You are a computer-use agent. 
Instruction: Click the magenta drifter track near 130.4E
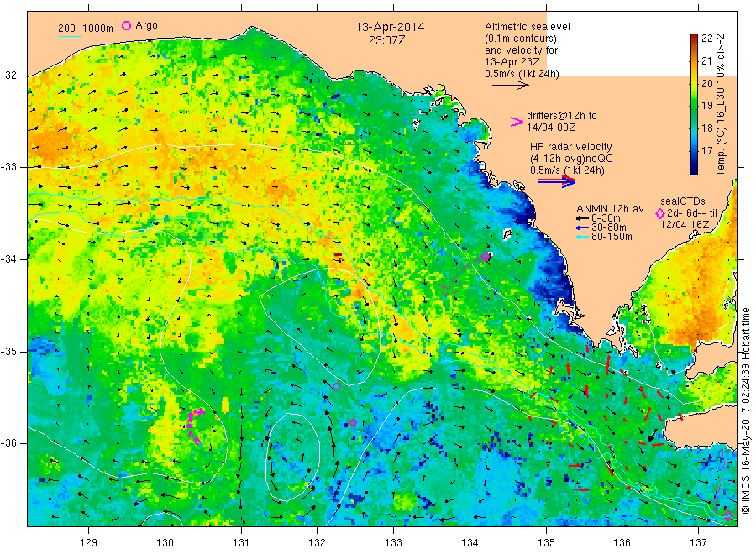(194, 426)
